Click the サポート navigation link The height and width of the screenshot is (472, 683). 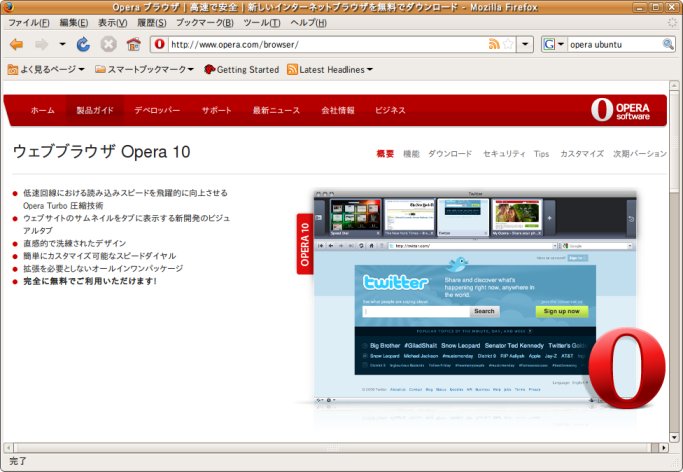216,110
